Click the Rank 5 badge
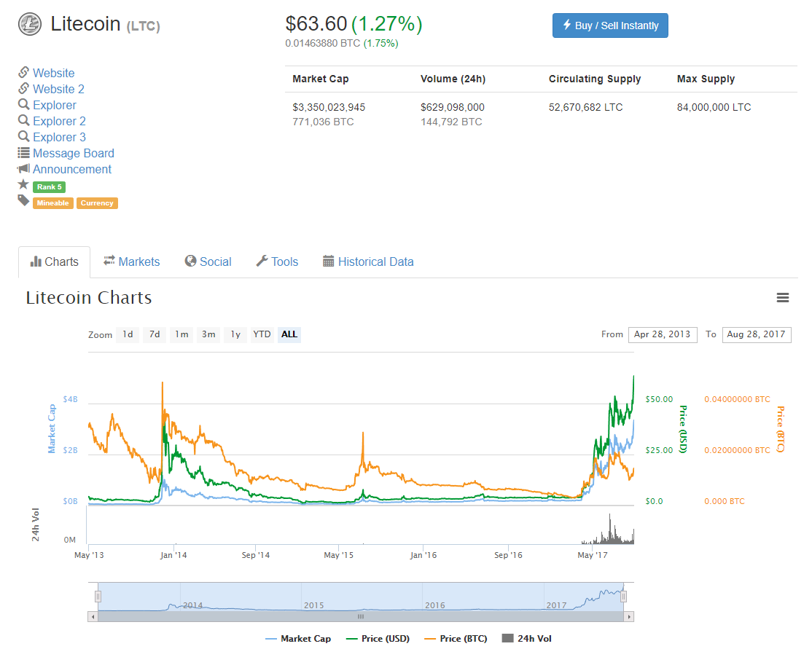This screenshot has height=649, width=812. [x=49, y=186]
